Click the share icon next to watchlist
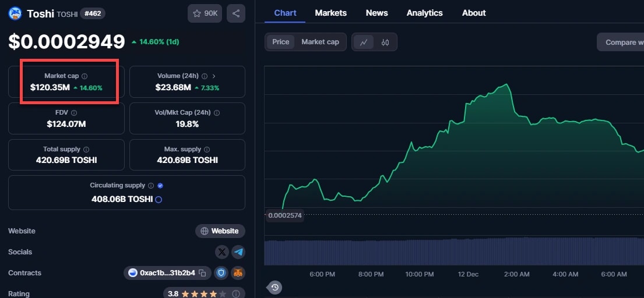The width and height of the screenshot is (644, 298). click(235, 13)
